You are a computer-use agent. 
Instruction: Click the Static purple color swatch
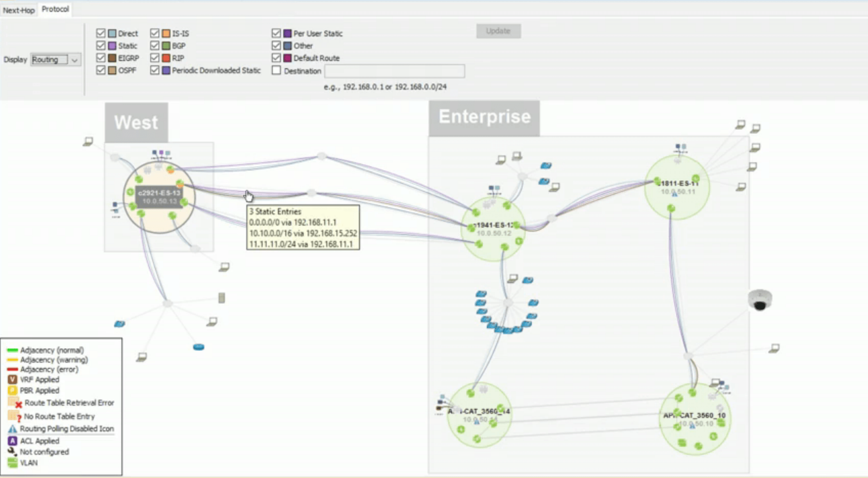112,46
